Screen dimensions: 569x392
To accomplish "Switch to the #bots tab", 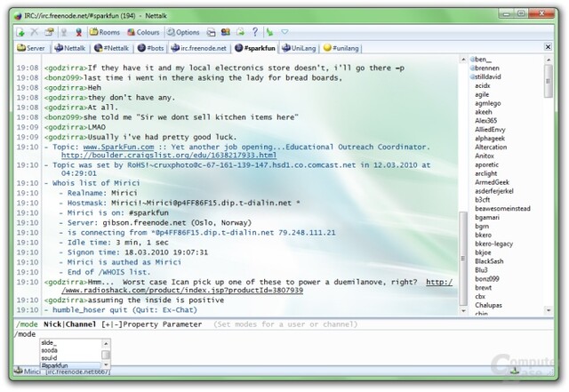I will 150,48.
